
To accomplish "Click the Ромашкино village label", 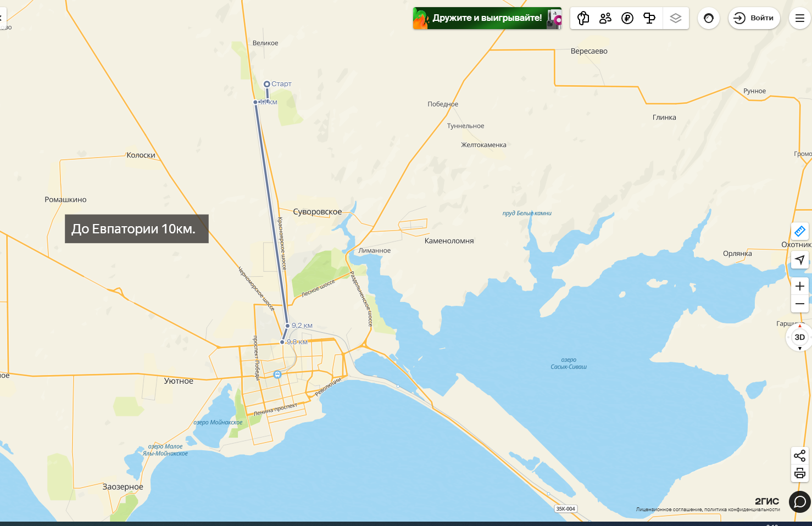I will pyautogui.click(x=65, y=200).
